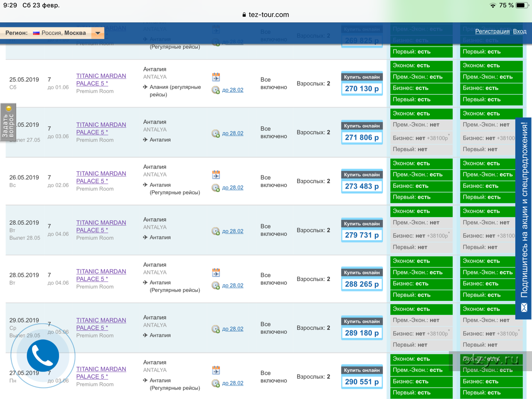Click до 28.02 link in 289 180 row
Screen dimensions: 532x399
click(x=233, y=329)
